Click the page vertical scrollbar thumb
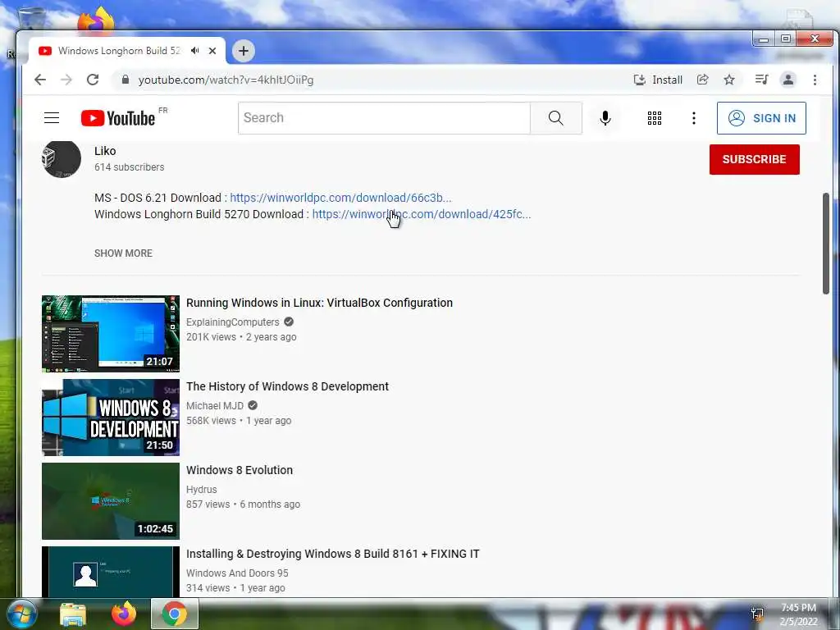840x630 pixels. (825, 243)
